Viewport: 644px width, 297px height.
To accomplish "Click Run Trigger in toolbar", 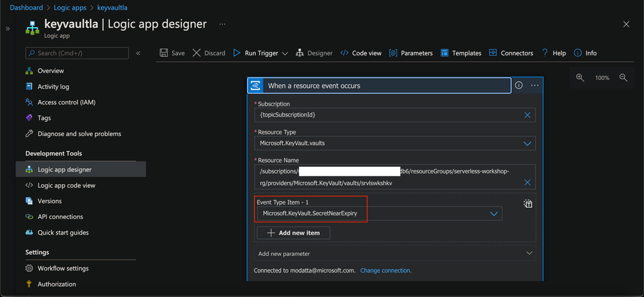I will click(x=255, y=53).
